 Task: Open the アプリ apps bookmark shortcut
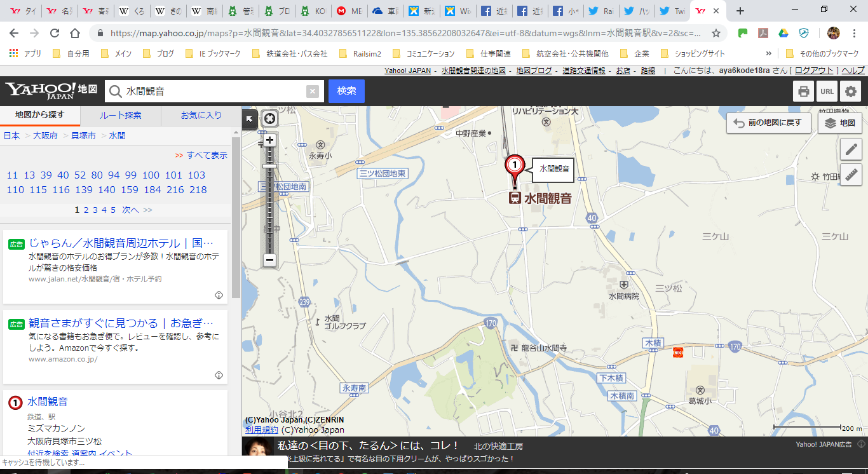25,54
